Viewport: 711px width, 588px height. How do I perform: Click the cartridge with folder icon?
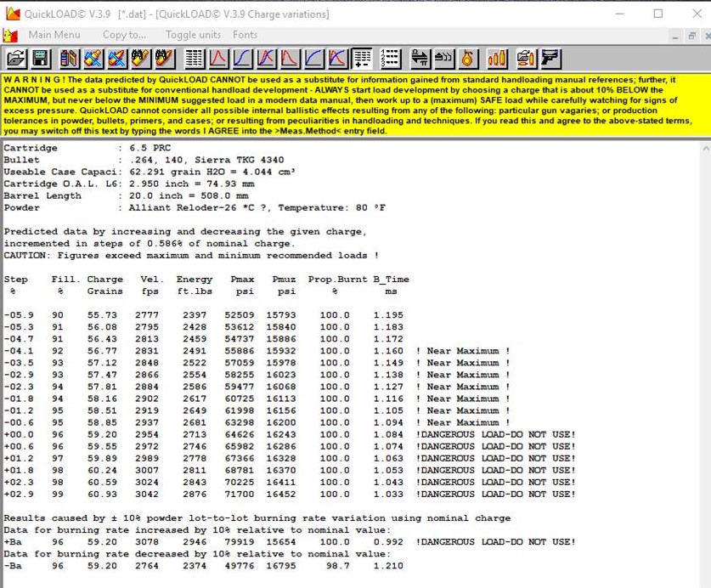pyautogui.click(x=526, y=59)
